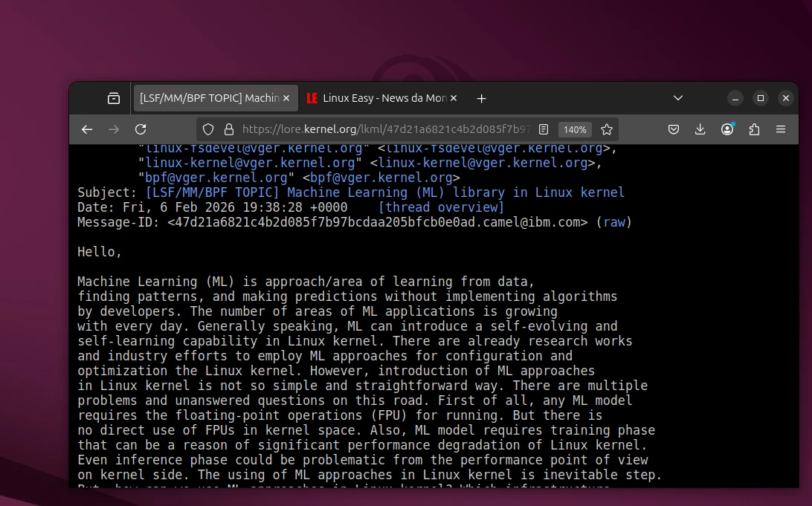This screenshot has width=812, height=506.
Task: Open the raw message link
Action: (x=614, y=221)
